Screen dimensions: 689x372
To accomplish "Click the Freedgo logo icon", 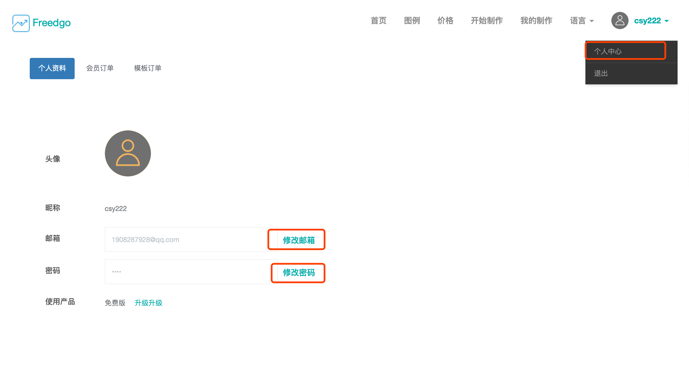I will pos(21,23).
